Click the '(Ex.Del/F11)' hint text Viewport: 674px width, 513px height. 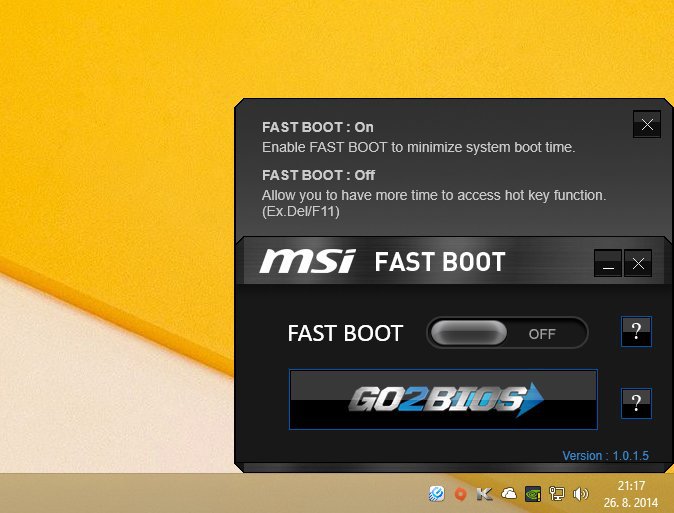point(301,211)
